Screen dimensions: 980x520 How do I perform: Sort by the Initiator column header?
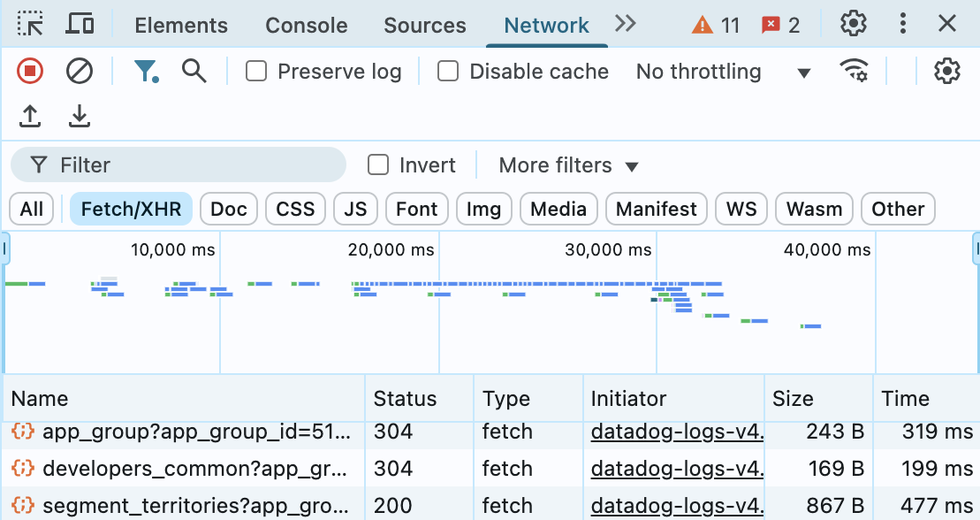coord(673,398)
